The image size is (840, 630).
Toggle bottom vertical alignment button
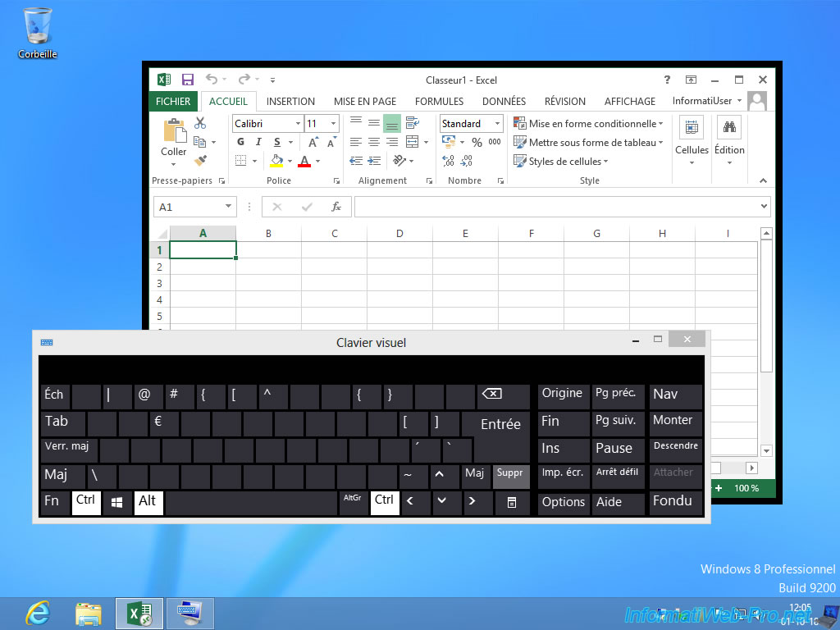[x=392, y=123]
